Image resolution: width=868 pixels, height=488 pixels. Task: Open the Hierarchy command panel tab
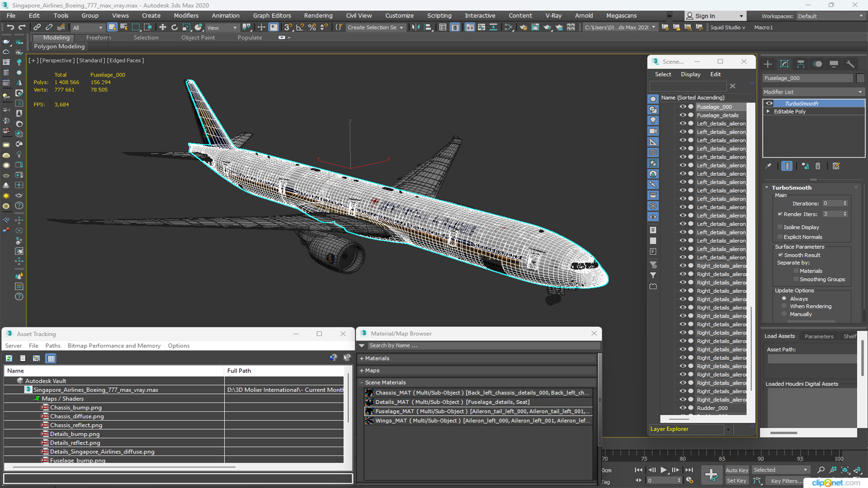tap(801, 64)
